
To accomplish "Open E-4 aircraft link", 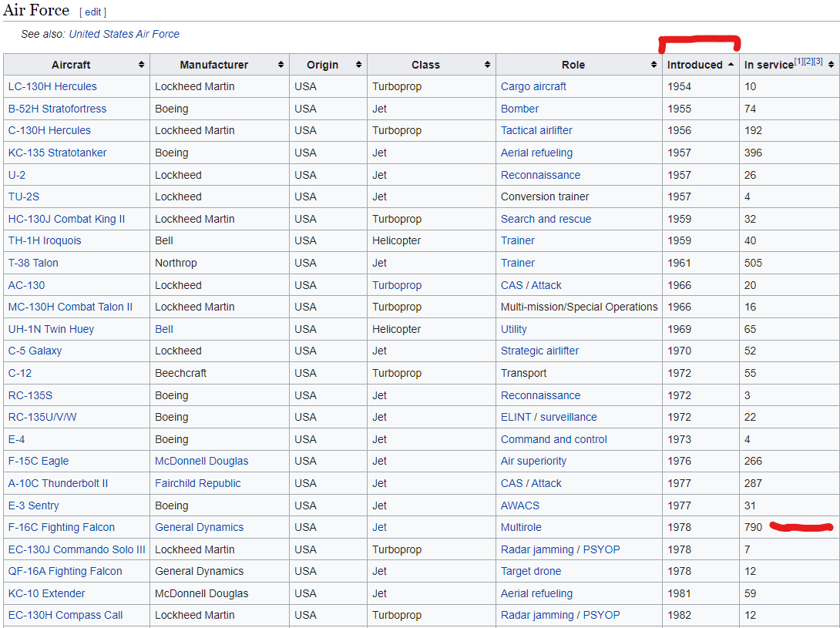I will tap(17, 439).
